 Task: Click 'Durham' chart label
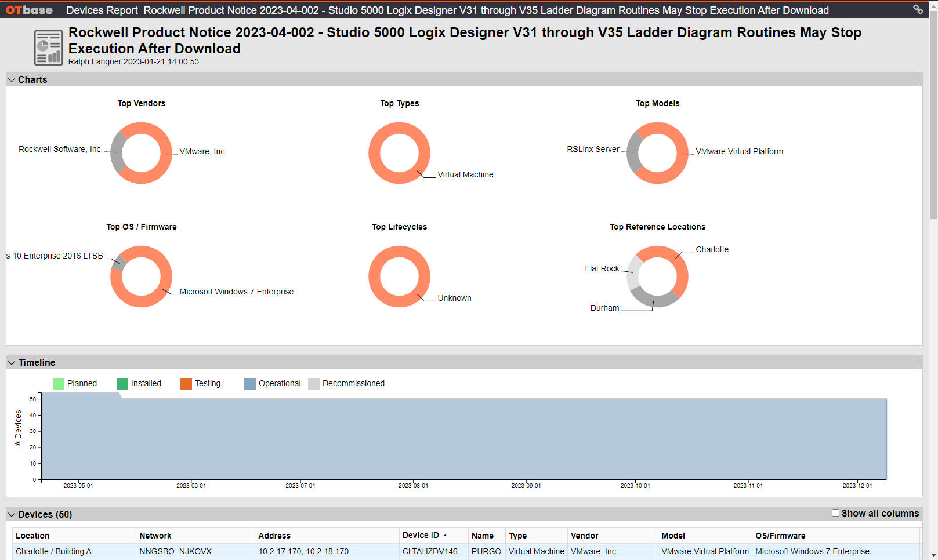(604, 308)
